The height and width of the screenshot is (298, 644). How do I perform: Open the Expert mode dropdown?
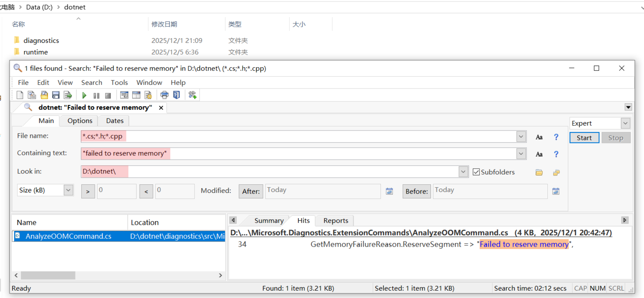point(625,123)
